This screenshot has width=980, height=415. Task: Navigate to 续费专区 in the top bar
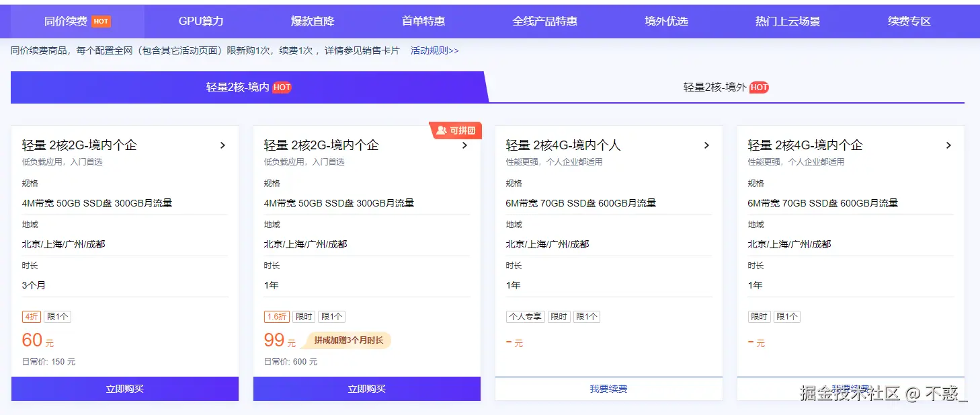click(x=908, y=21)
